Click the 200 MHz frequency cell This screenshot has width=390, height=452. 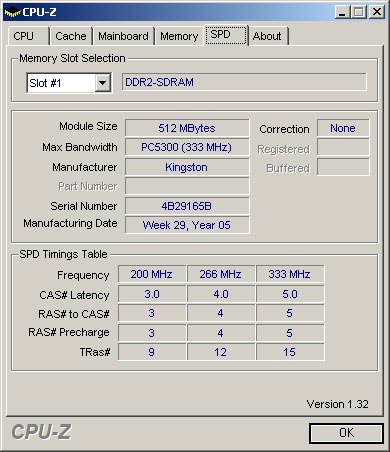coord(152,274)
